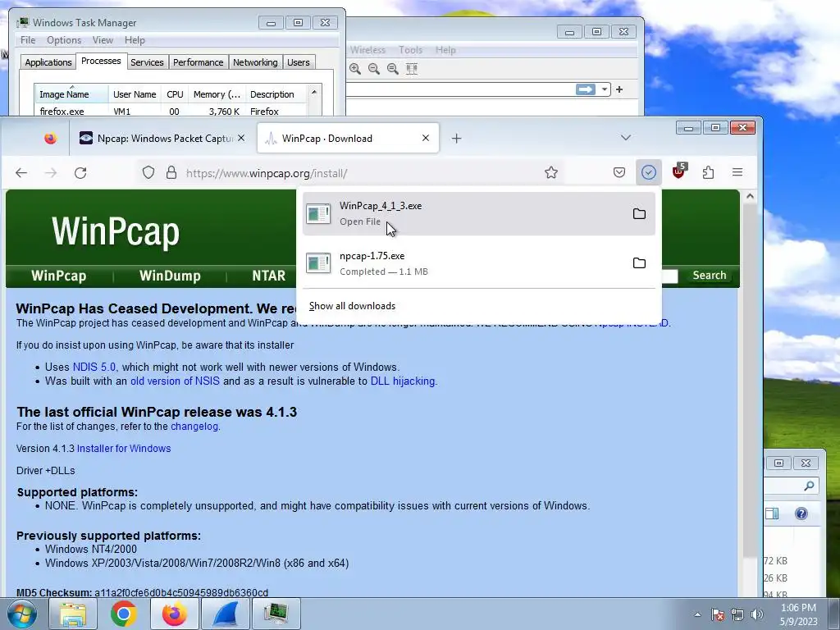Open Wireshark Wireless menu
Screen dimensions: 840x630
pyautogui.click(x=367, y=50)
